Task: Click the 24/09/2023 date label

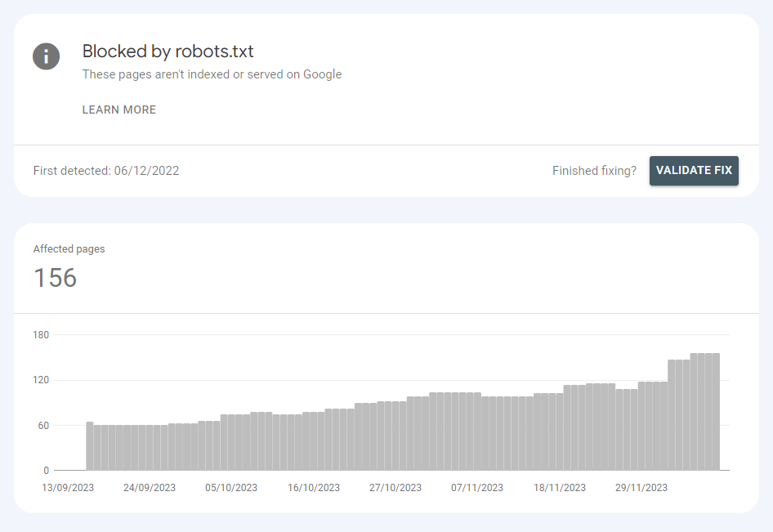Action: pos(150,486)
